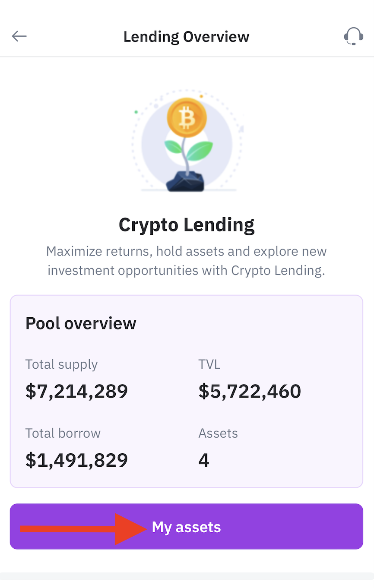Click the Total supply label

pyautogui.click(x=61, y=364)
